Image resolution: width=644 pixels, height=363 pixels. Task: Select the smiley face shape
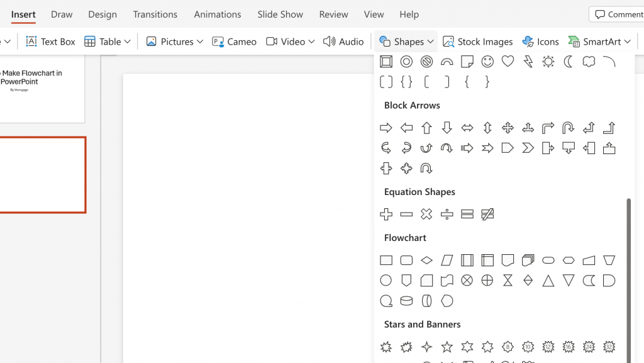[x=487, y=62]
